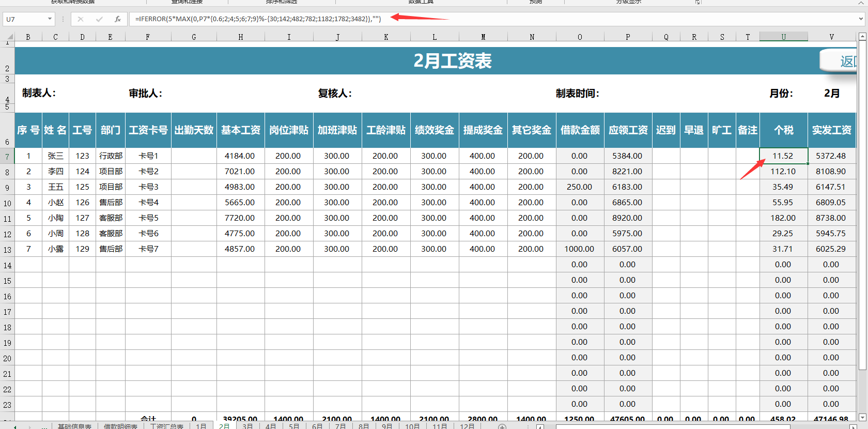Switch to the 6月 sheet tab
This screenshot has width=868, height=429.
click(317, 426)
